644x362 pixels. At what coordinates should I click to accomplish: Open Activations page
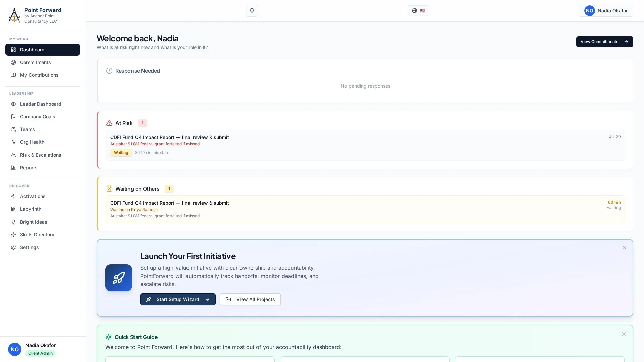click(x=43, y=196)
